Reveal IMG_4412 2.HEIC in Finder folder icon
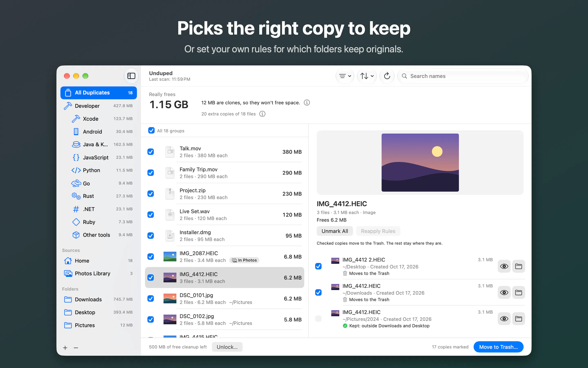This screenshot has height=368, width=588. pos(519,266)
